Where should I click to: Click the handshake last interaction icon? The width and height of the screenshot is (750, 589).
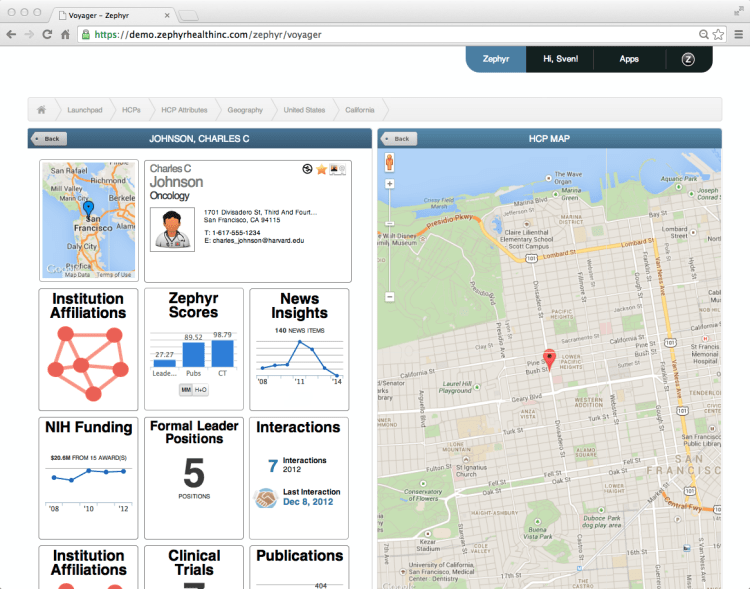265,498
